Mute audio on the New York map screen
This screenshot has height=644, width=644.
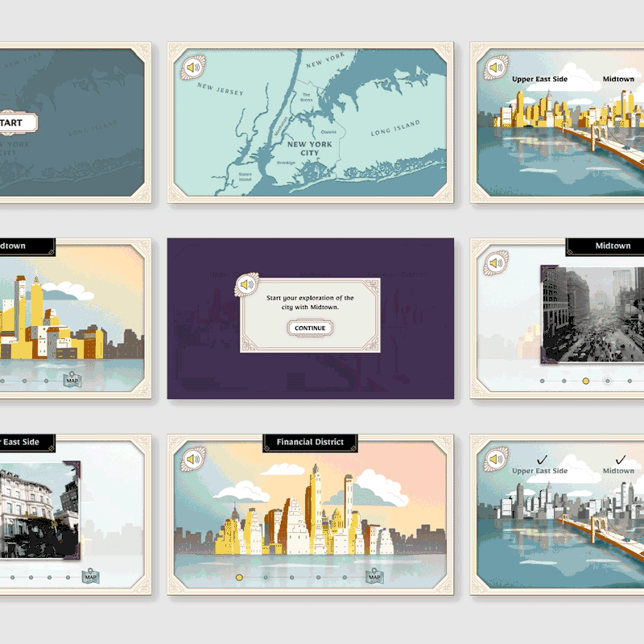[192, 68]
